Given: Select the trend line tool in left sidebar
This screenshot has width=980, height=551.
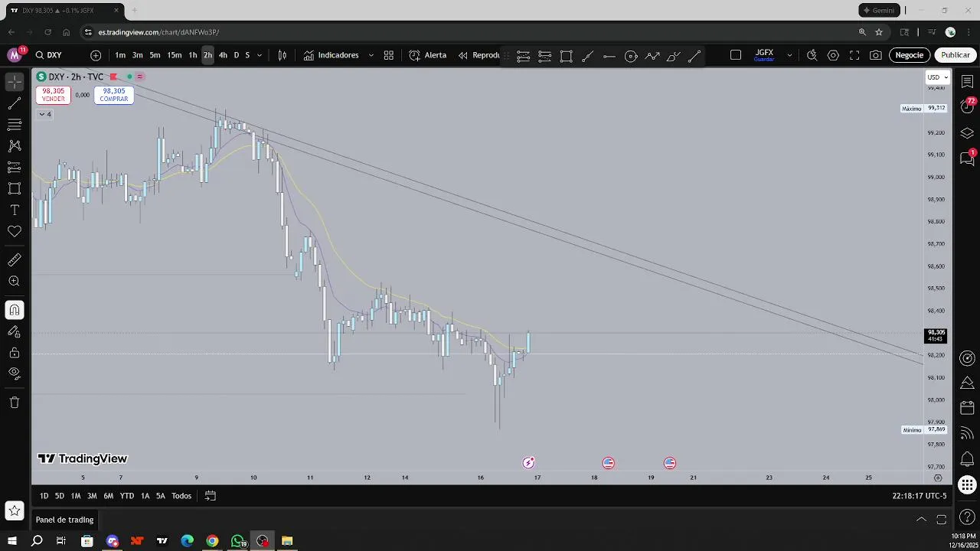Looking at the screenshot, I should pyautogui.click(x=15, y=103).
